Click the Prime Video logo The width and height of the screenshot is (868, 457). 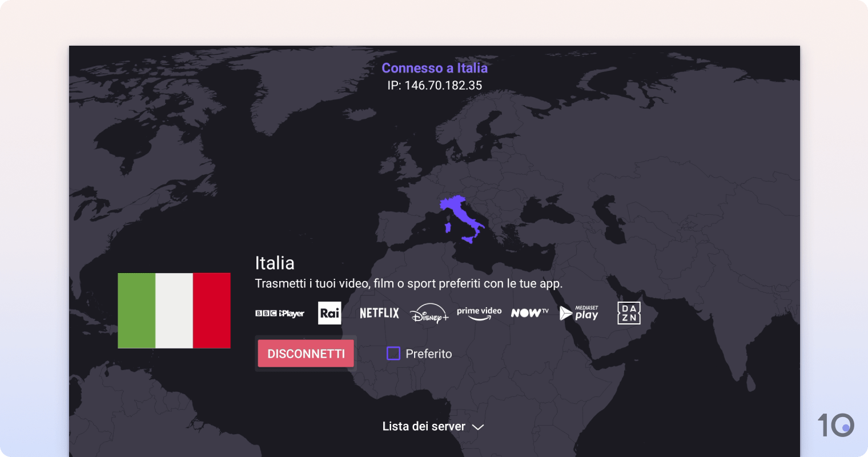[x=479, y=312]
